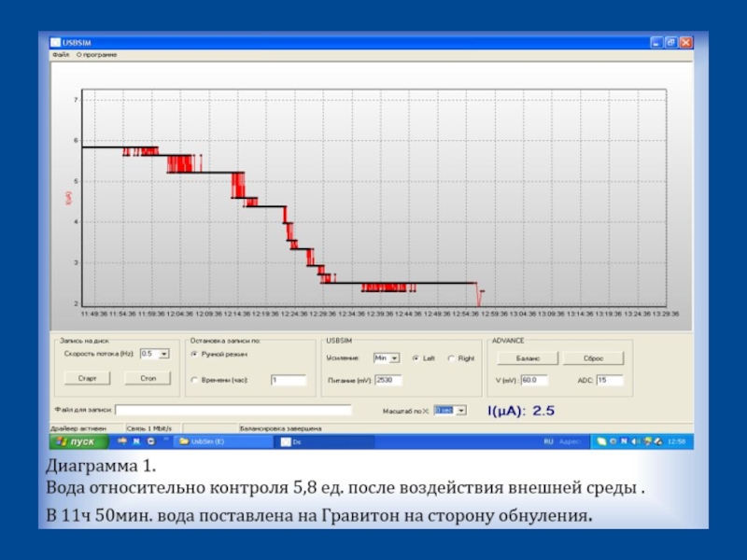Click the Питание (mV) input field
This screenshot has width=747, height=560.
point(388,380)
